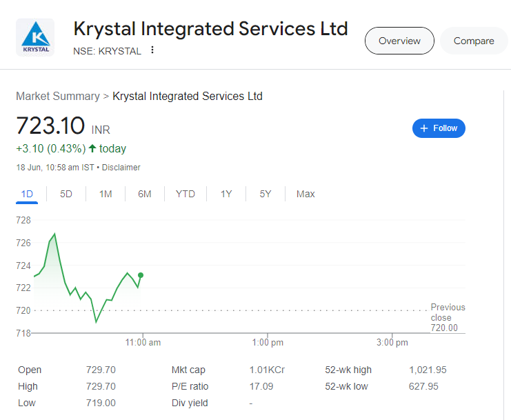Click the 18 Jun, 10:58 am IST timestamp
This screenshot has width=511, height=420.
(55, 168)
